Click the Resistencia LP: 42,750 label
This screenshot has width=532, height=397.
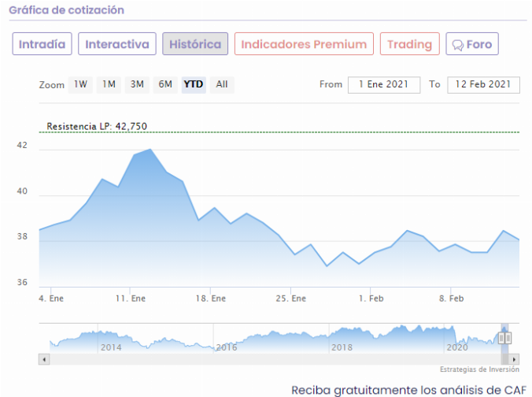point(97,126)
